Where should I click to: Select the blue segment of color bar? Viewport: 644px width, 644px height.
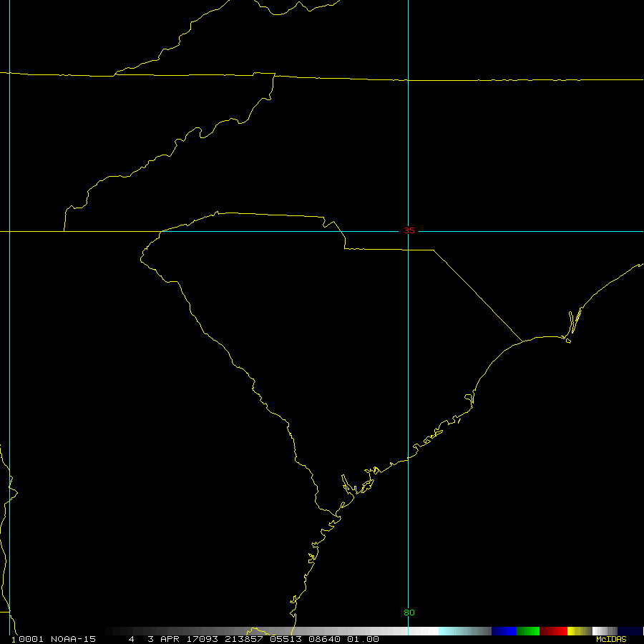[504, 631]
